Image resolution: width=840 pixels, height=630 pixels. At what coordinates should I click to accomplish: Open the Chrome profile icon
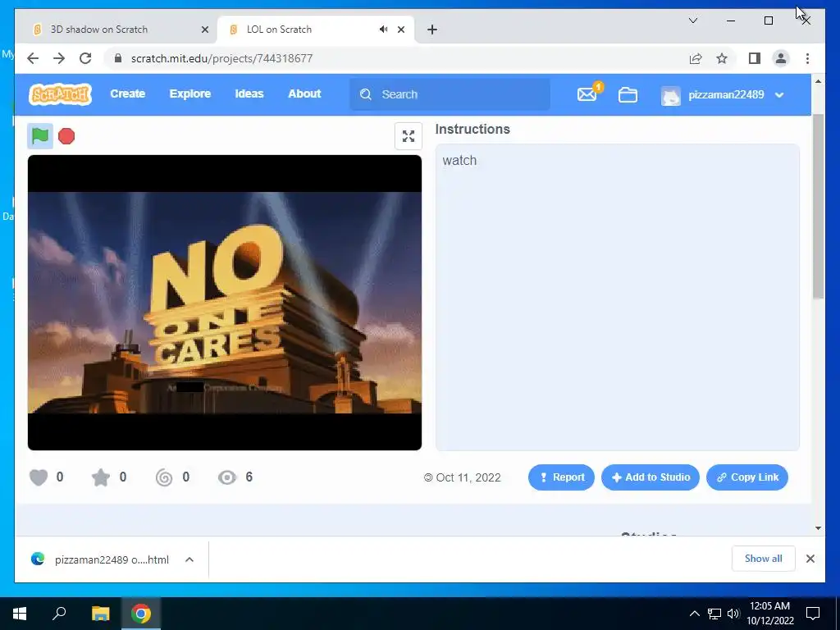click(781, 58)
